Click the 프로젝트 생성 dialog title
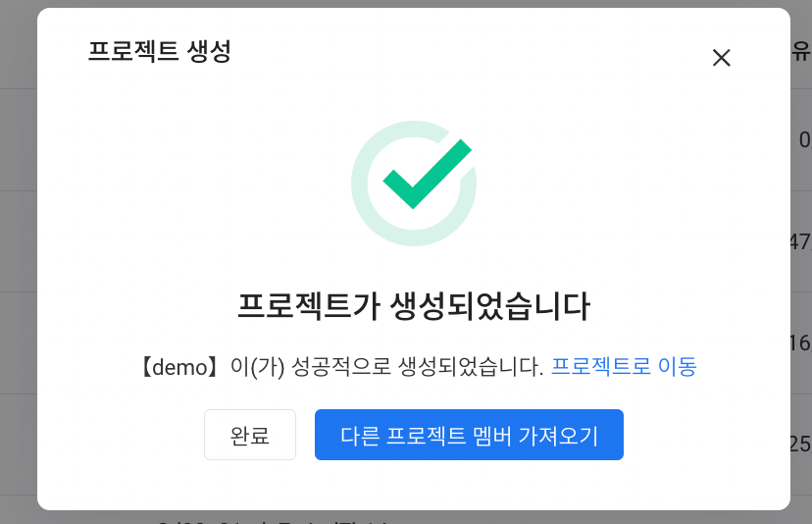Image resolution: width=812 pixels, height=524 pixels. pyautogui.click(x=160, y=51)
